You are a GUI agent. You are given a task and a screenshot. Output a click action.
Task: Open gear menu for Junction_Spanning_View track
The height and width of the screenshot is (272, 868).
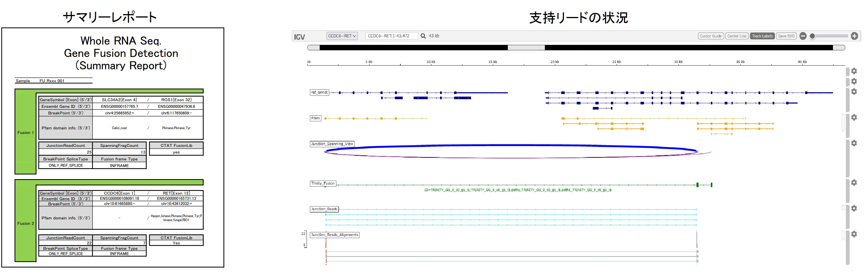[x=854, y=143]
